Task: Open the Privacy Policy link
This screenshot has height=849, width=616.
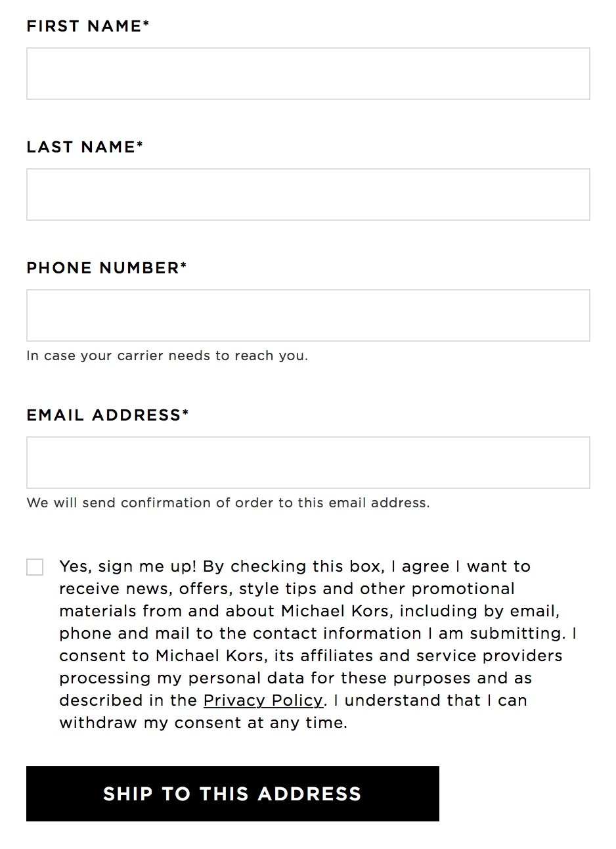Action: (x=263, y=700)
